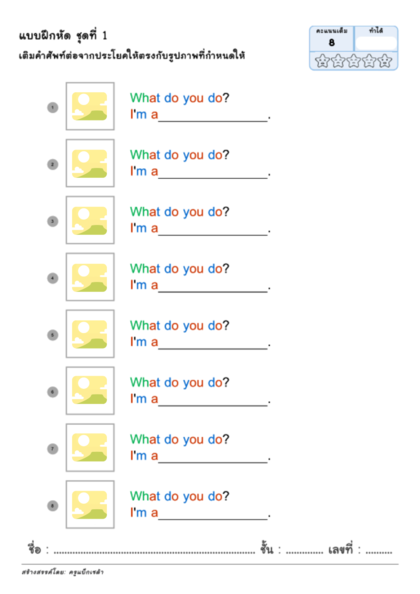Click the answer blank after first "I'm a"
420x594 pixels.
(x=213, y=117)
